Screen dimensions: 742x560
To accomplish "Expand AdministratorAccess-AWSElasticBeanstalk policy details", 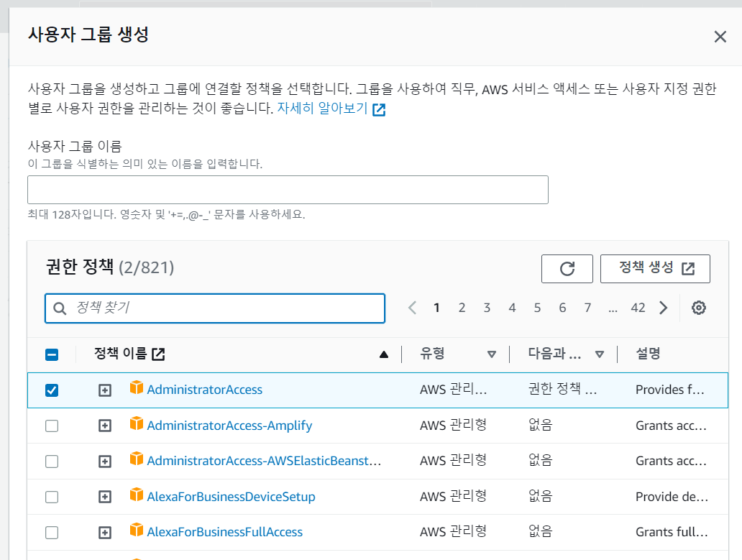I will tap(104, 461).
